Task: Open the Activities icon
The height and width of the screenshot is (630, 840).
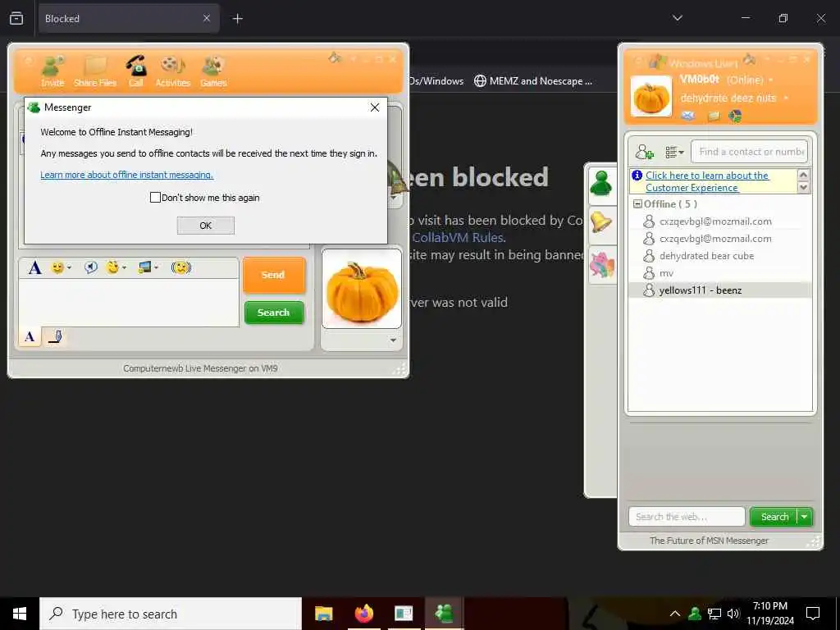Action: [172, 71]
